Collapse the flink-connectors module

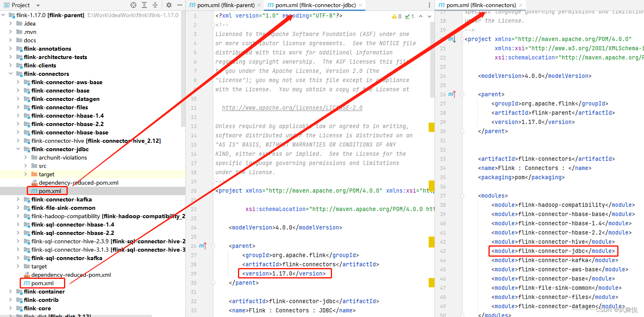[x=11, y=74]
